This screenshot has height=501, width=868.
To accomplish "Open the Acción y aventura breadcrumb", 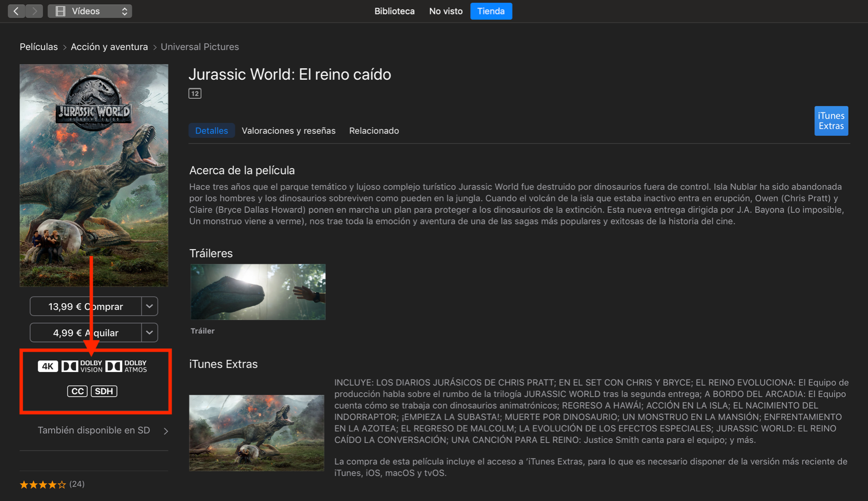I will click(109, 47).
